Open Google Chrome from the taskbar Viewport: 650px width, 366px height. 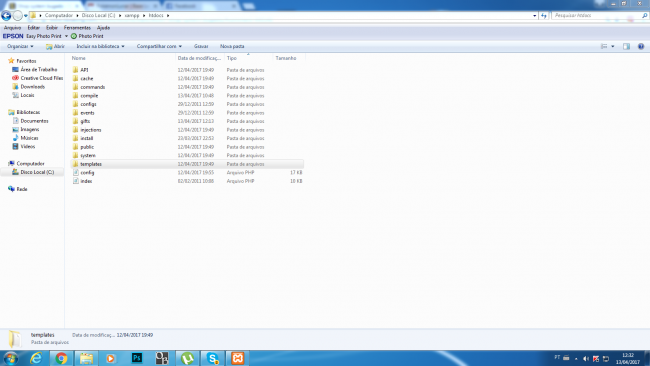click(x=61, y=358)
